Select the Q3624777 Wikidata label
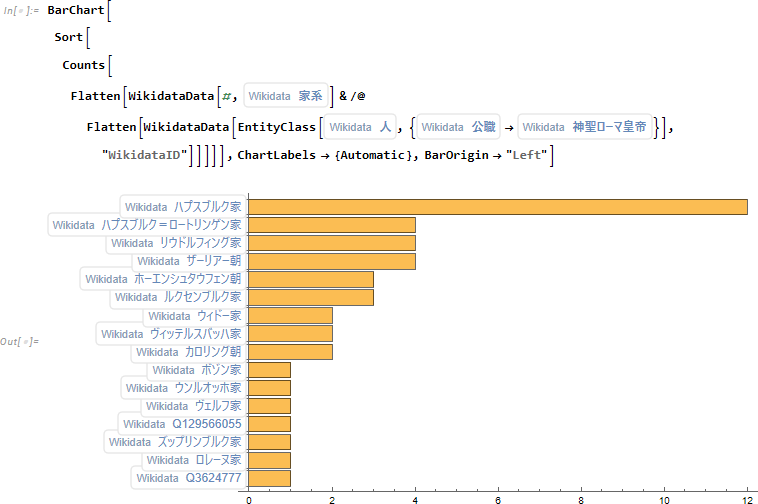758x504 pixels. [188, 479]
